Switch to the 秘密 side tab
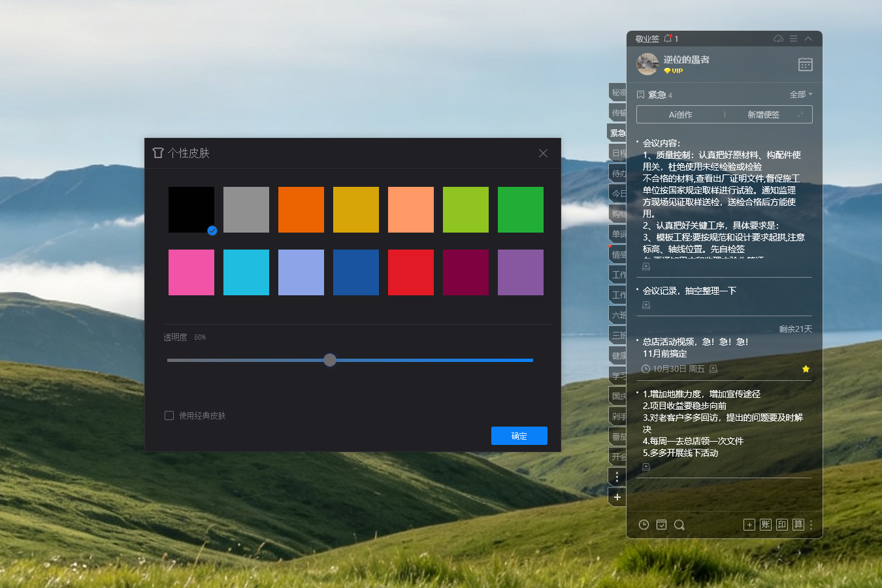This screenshot has height=588, width=882. click(x=618, y=93)
